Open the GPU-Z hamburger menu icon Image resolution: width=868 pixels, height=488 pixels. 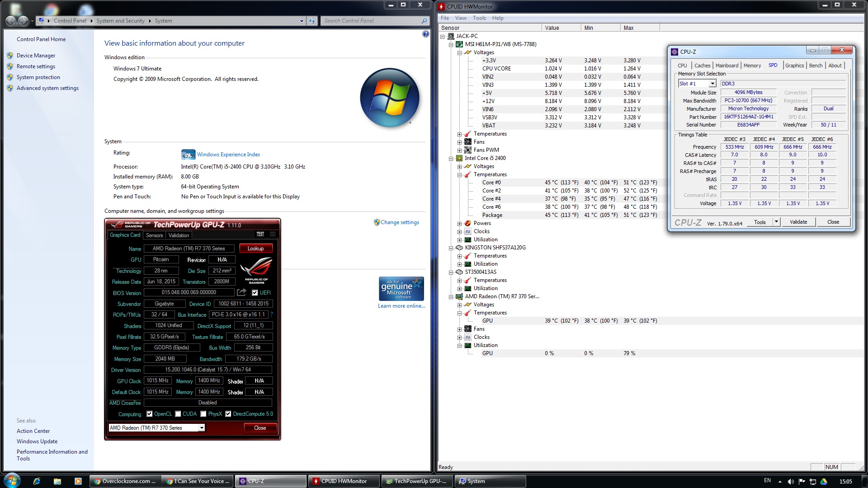[273, 234]
